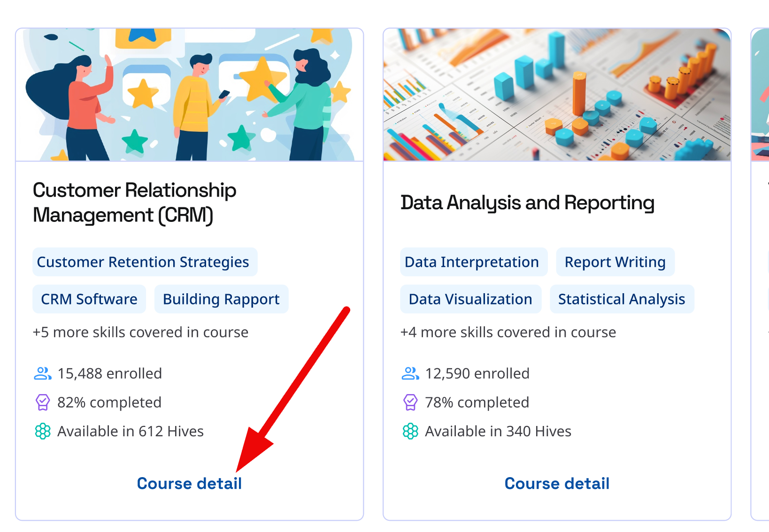
Task: Click the hive icon beside 340 Hives
Action: pyautogui.click(x=410, y=431)
